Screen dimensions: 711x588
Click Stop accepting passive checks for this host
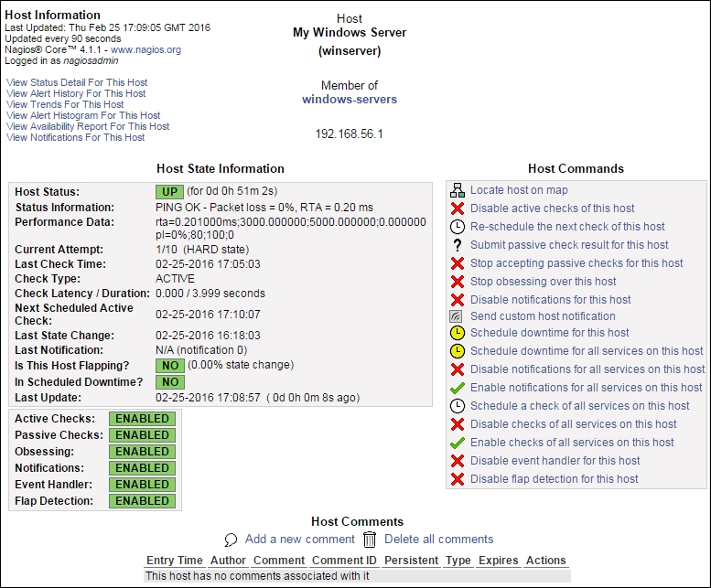pyautogui.click(x=576, y=263)
